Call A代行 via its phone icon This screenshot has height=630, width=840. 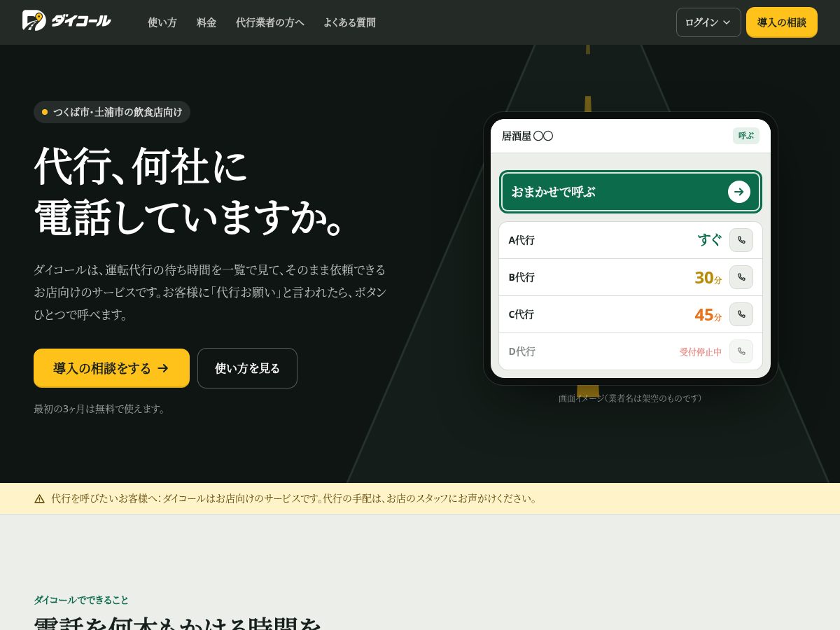741,240
